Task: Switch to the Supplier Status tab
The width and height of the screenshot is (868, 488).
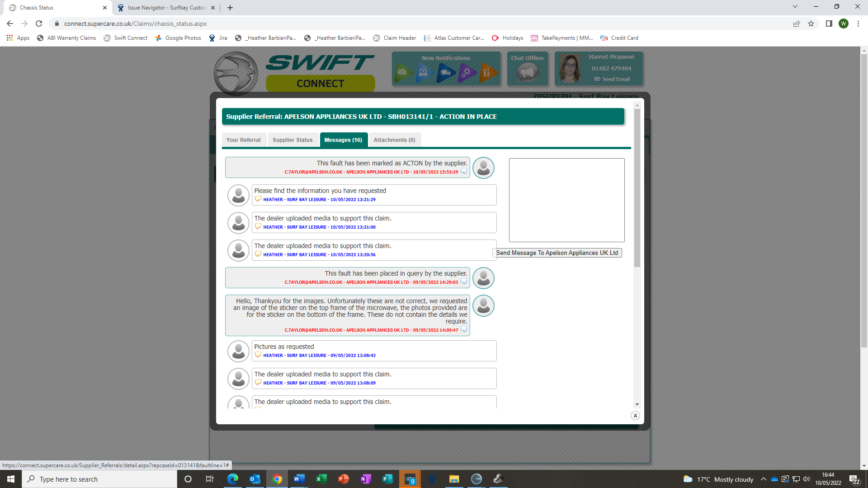Action: 292,140
